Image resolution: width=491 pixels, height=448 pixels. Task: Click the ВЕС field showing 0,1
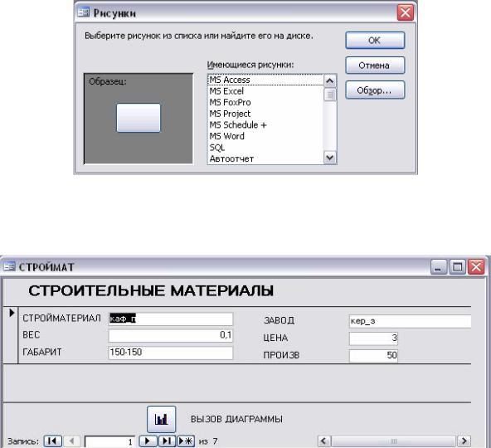(x=171, y=335)
